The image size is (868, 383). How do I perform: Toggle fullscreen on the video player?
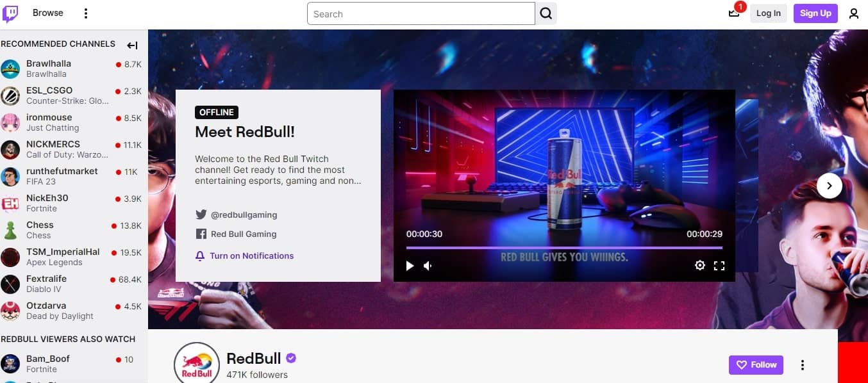[x=719, y=266]
